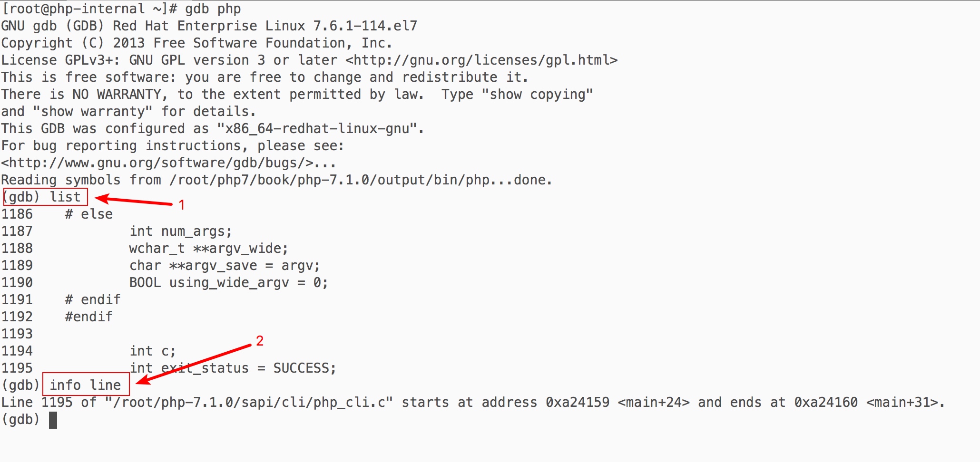Viewport: 980px width, 462px height.
Task: Open the gnu.org GPL license URL
Action: (x=481, y=60)
